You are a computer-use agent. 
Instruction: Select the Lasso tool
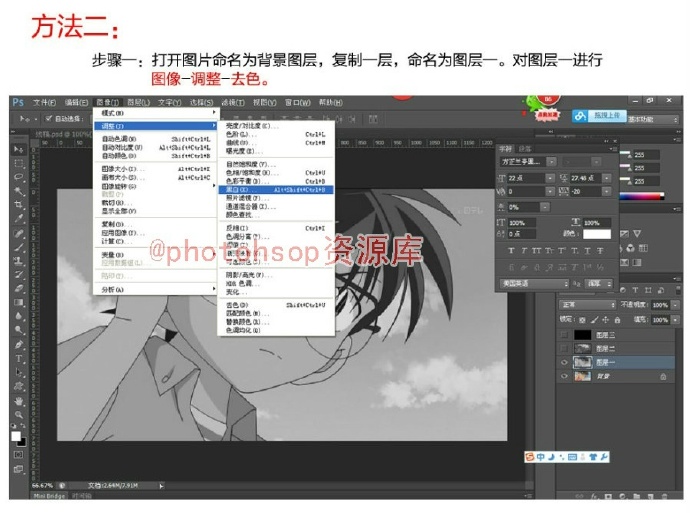click(x=18, y=177)
